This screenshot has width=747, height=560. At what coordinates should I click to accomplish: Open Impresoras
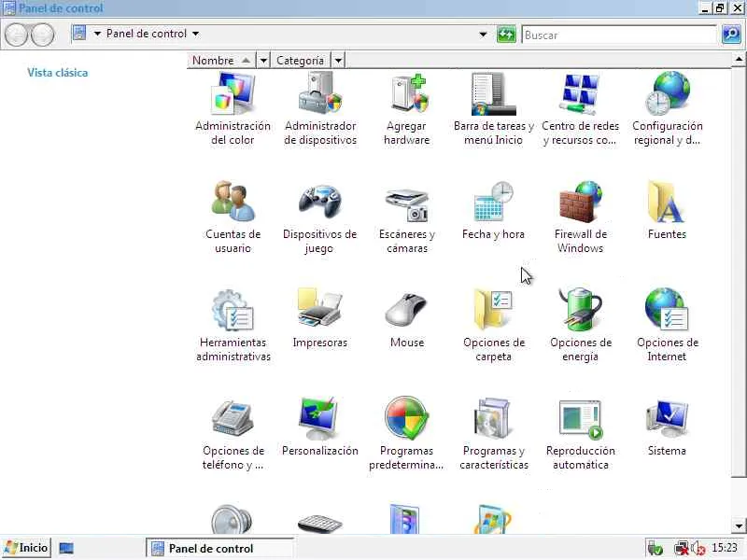319,318
